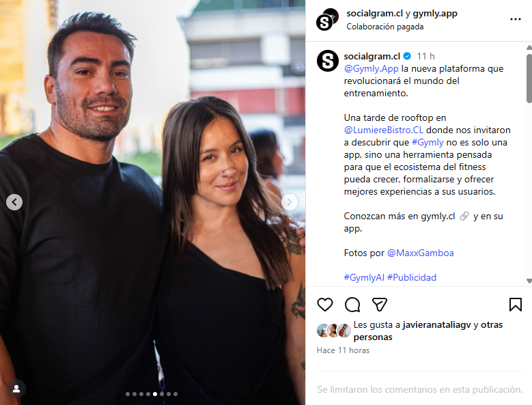Screen dimensions: 532x405
Task: Click caption scrollbar down arrow
Action: (x=529, y=281)
